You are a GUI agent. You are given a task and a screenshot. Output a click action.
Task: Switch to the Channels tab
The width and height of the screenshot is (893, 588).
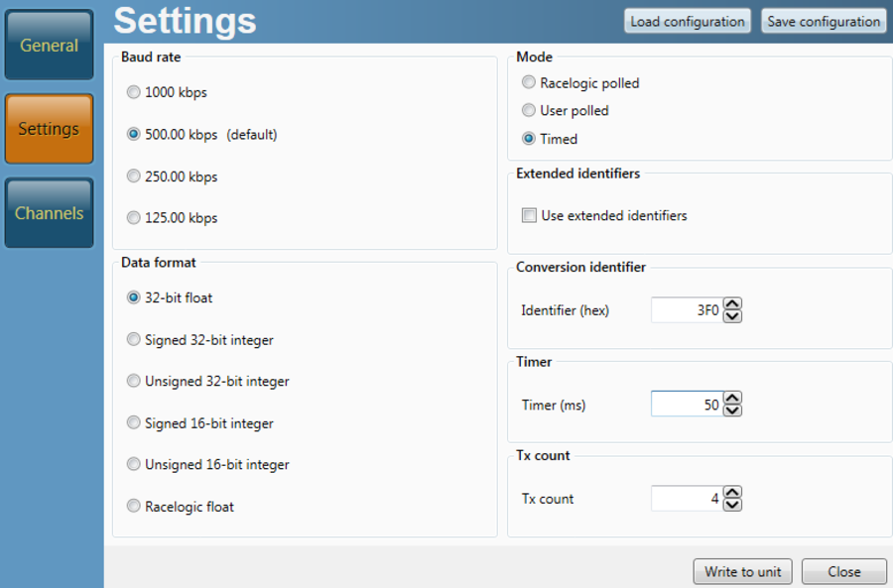coord(49,213)
